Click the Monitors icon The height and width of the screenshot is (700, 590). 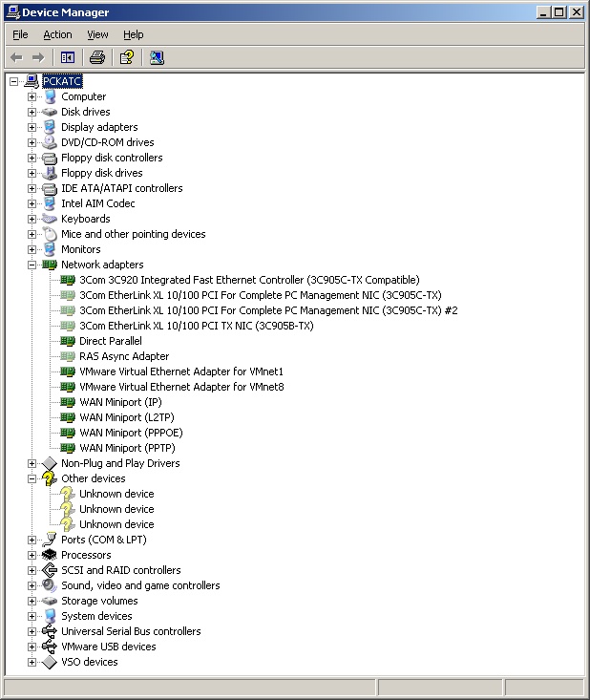pos(50,249)
